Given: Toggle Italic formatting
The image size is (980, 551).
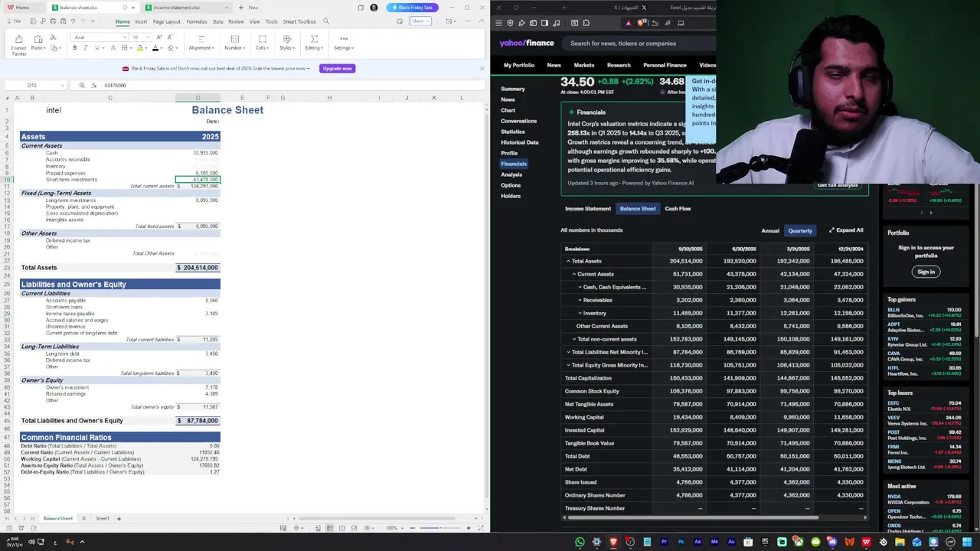Looking at the screenshot, I should click(x=86, y=48).
